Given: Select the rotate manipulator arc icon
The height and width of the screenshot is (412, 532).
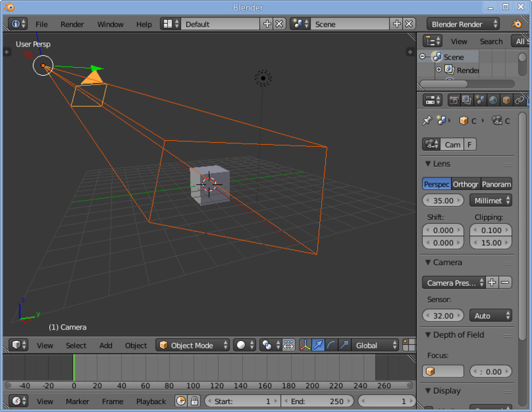Looking at the screenshot, I should click(331, 345).
